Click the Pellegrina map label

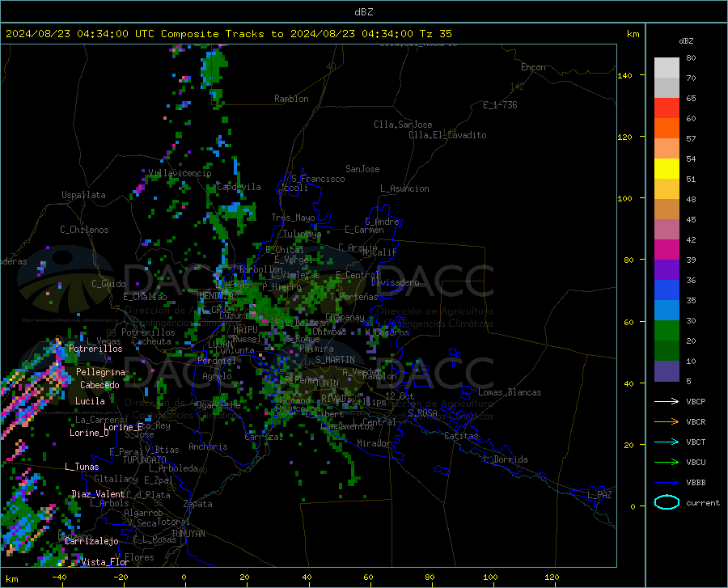pos(100,372)
